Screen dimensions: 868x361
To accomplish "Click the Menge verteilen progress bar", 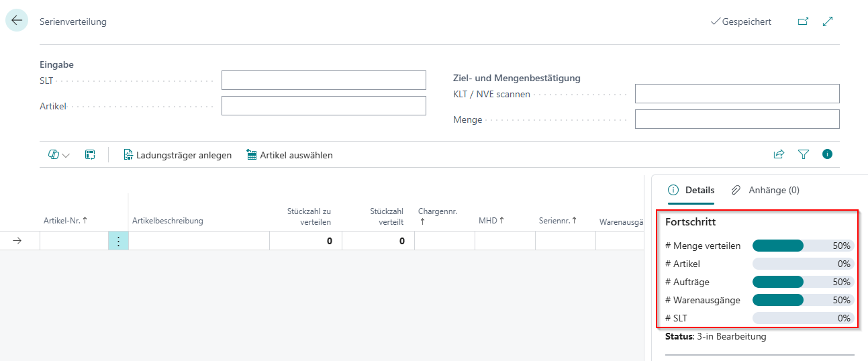I will tap(802, 246).
